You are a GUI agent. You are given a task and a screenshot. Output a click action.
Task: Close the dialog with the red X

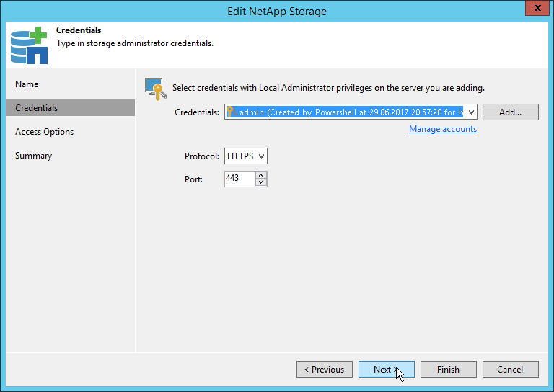(x=534, y=9)
